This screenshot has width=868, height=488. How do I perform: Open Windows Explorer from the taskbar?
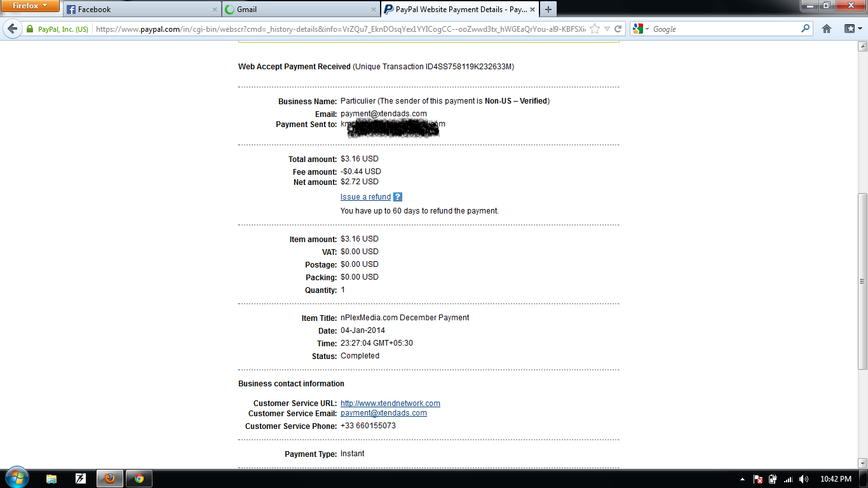point(51,478)
